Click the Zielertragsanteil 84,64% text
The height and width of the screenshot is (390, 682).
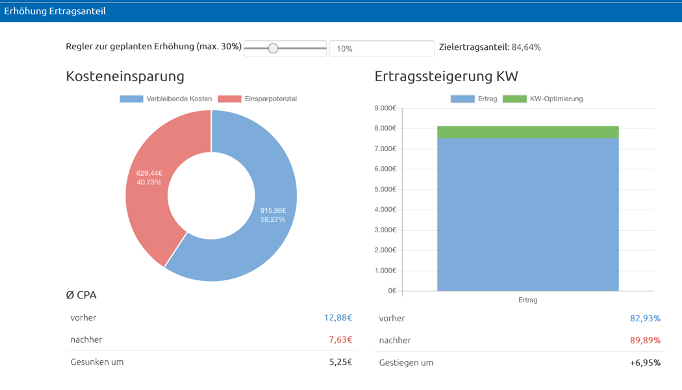tap(490, 47)
